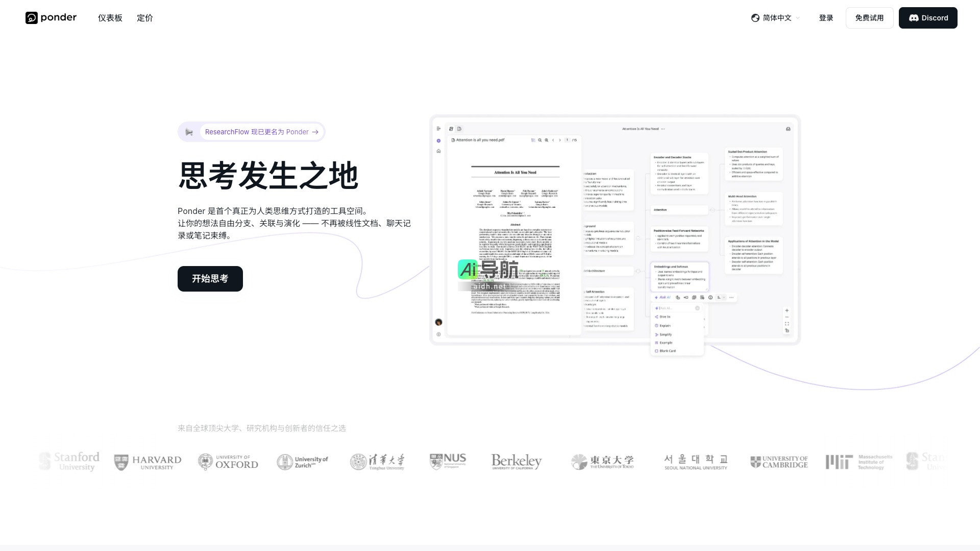Open the Discord community button
Image resolution: width=980 pixels, height=551 pixels.
[927, 18]
